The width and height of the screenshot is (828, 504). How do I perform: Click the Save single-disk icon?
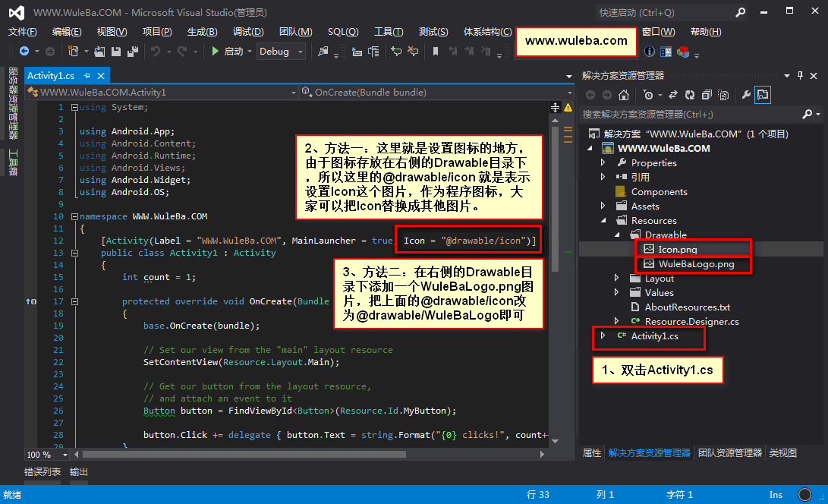[x=115, y=51]
